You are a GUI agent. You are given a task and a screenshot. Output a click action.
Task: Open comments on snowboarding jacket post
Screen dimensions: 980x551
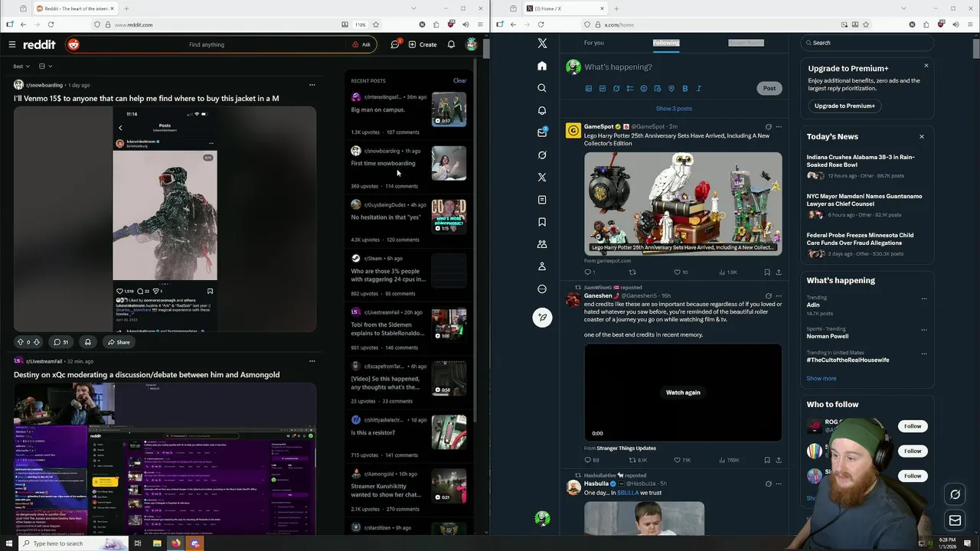click(60, 342)
